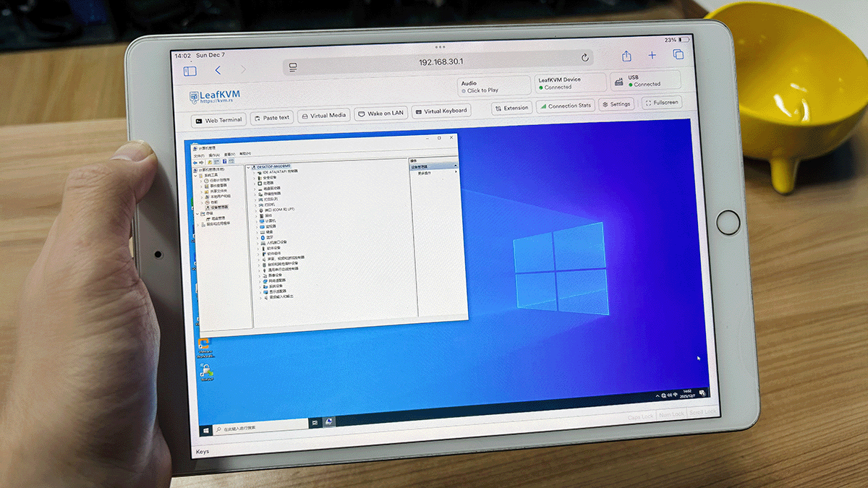The height and width of the screenshot is (488, 868).
Task: Open the Virtual Media panel
Action: click(x=323, y=116)
